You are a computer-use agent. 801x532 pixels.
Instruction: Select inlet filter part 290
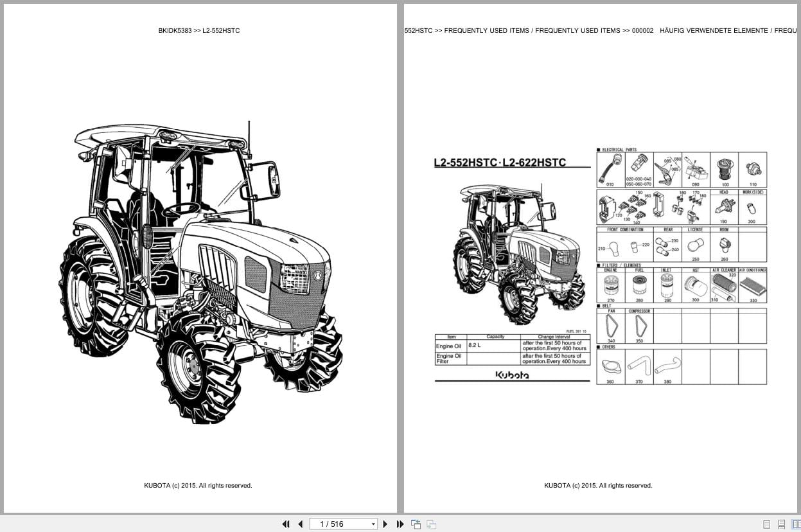pos(667,287)
